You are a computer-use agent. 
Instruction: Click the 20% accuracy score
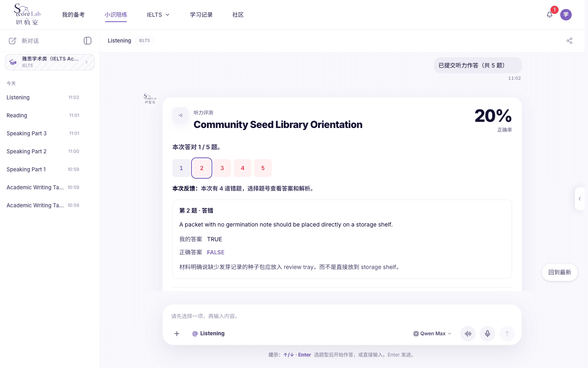coord(493,116)
